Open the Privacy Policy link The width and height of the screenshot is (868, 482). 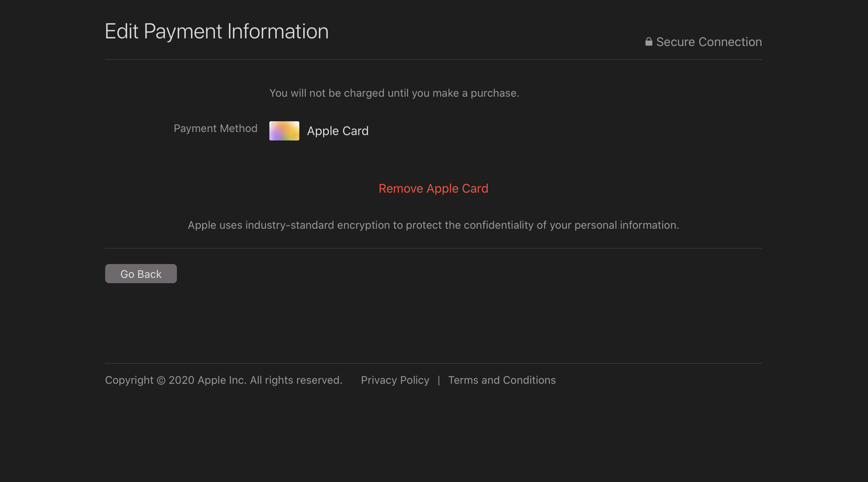(x=395, y=380)
